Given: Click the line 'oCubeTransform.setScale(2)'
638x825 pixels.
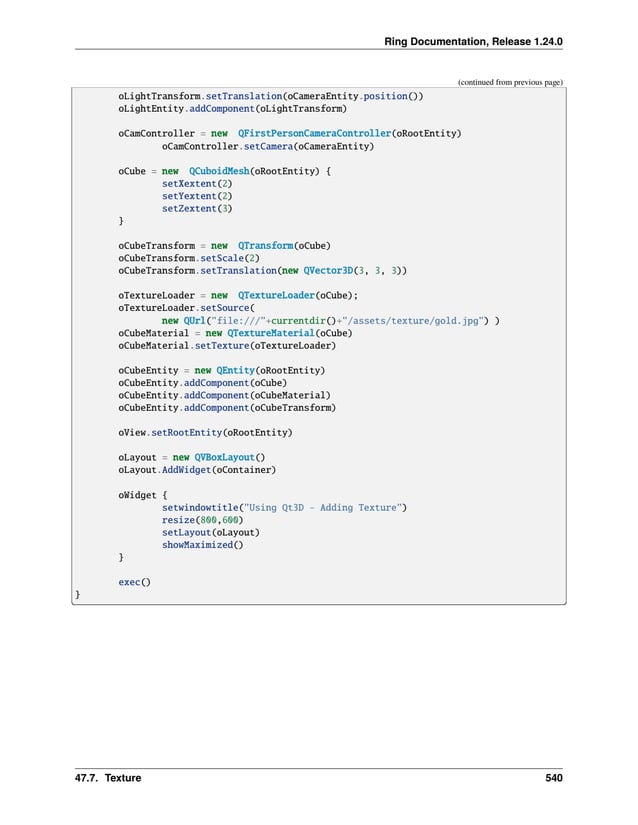Looking at the screenshot, I should tap(188, 258).
